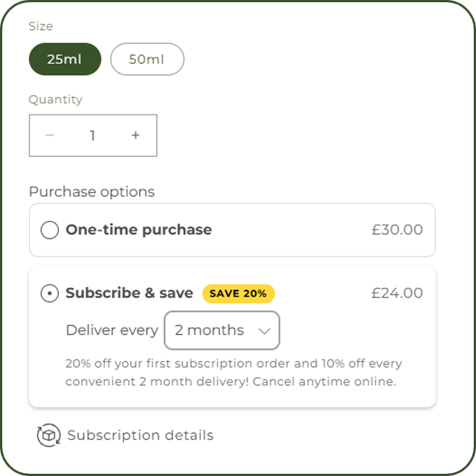Select the 25ml size option

[x=65, y=59]
